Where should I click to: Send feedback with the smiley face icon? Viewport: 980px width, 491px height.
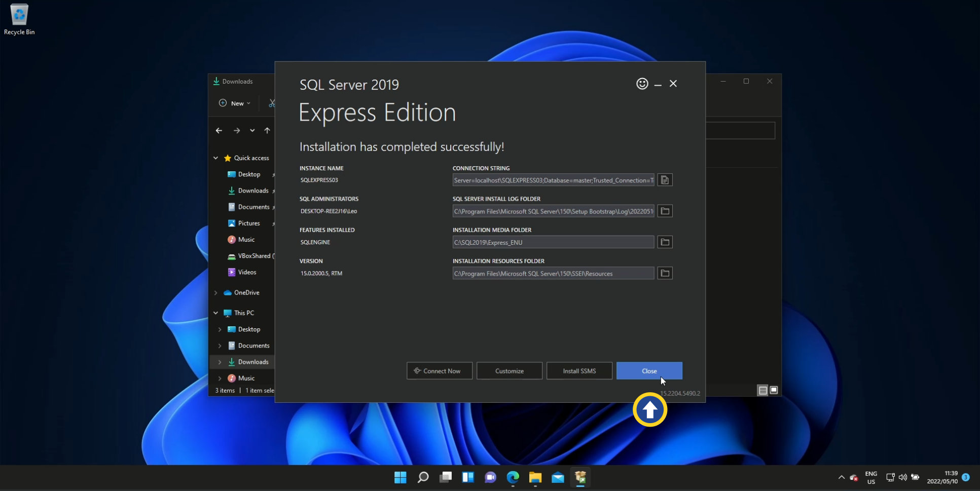[x=642, y=84]
